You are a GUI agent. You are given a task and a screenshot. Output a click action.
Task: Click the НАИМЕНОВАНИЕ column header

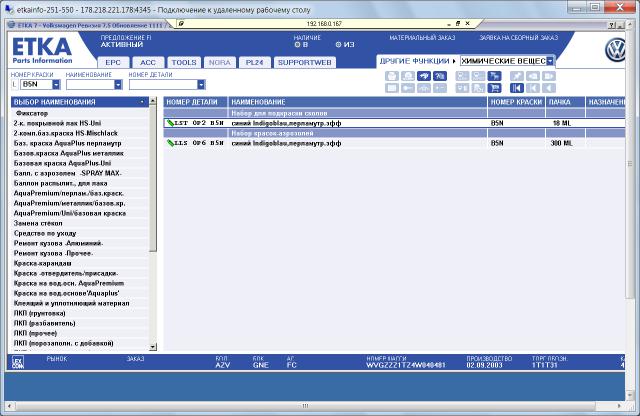pyautogui.click(x=358, y=102)
